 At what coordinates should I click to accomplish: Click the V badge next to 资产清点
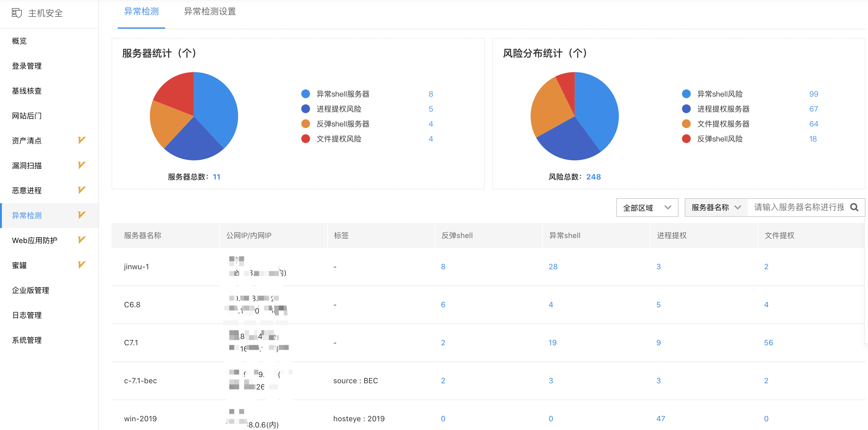point(82,140)
